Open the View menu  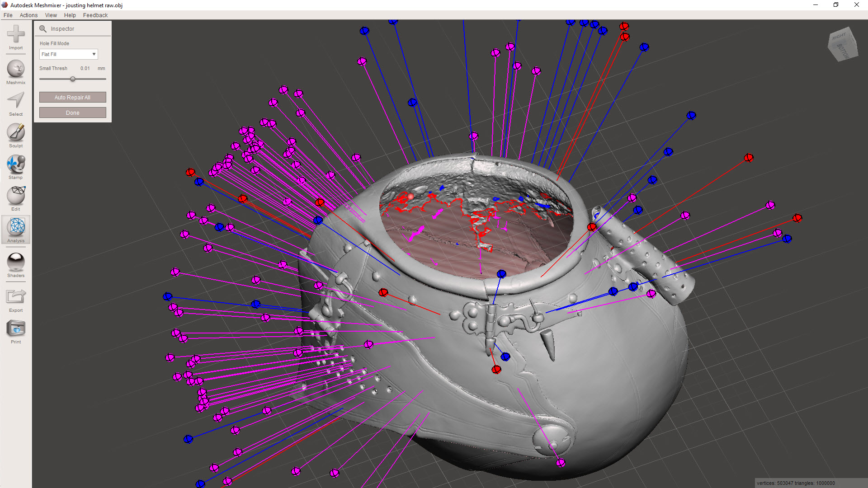click(51, 15)
